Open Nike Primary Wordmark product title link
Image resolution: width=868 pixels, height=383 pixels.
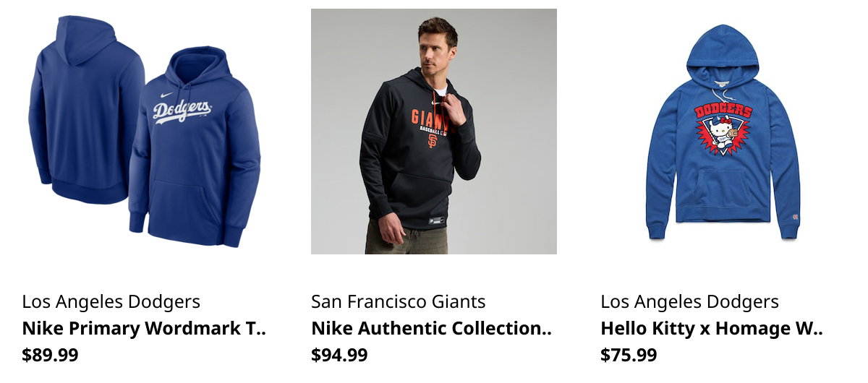click(145, 329)
